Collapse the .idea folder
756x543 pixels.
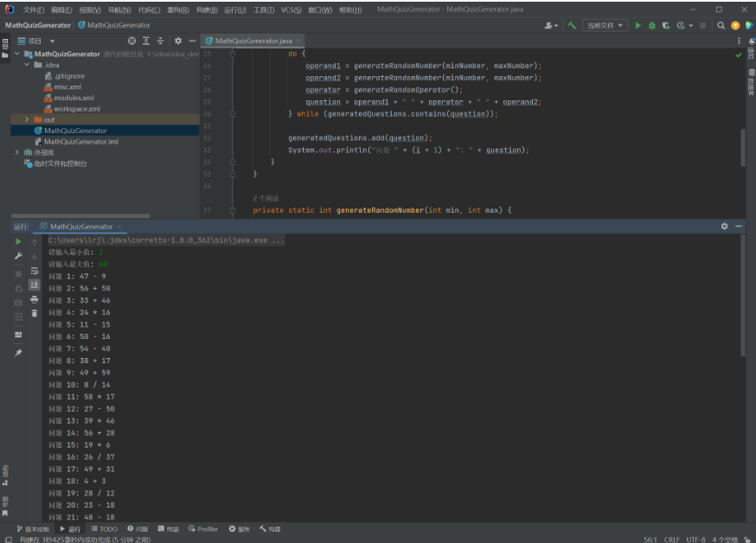coord(27,65)
